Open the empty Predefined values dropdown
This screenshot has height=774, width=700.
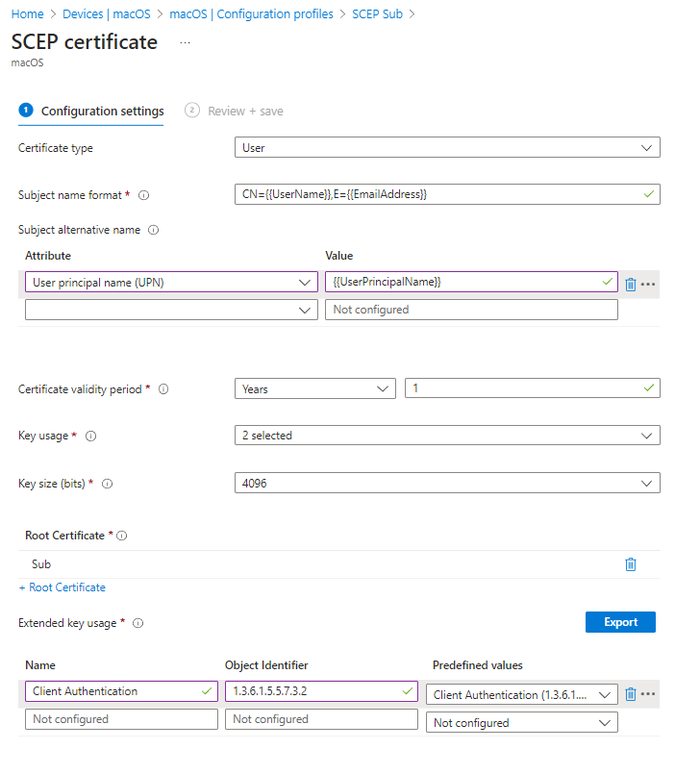click(x=521, y=722)
